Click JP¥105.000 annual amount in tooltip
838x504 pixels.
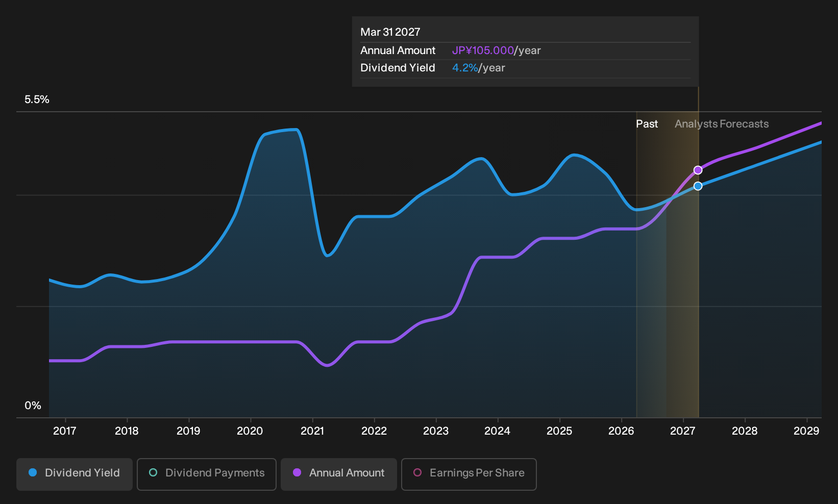(x=483, y=51)
